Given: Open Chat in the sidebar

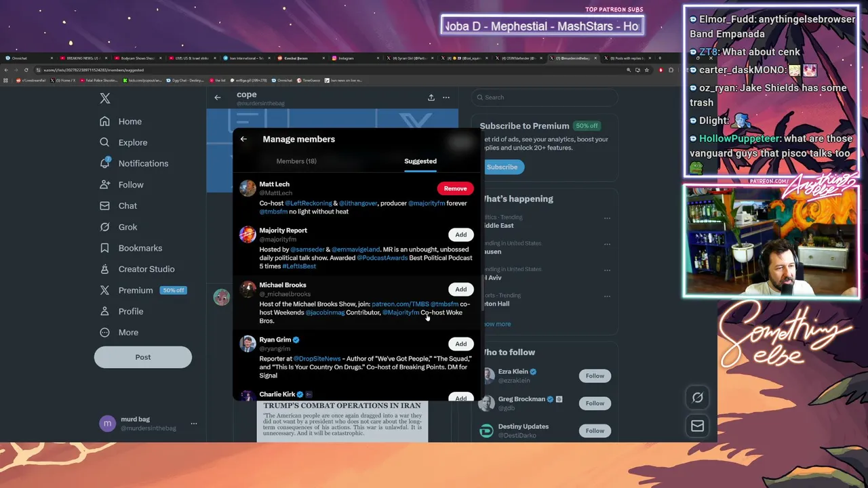Looking at the screenshot, I should (x=118, y=205).
